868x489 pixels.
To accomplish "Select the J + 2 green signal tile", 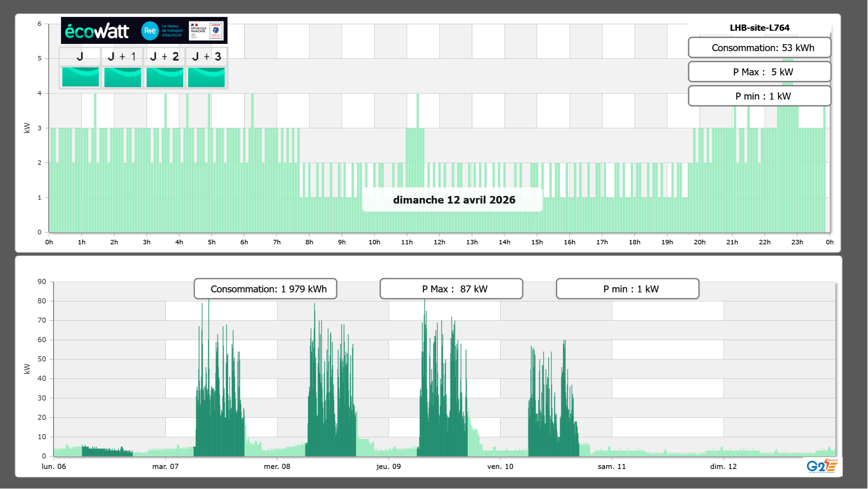I will coord(165,77).
